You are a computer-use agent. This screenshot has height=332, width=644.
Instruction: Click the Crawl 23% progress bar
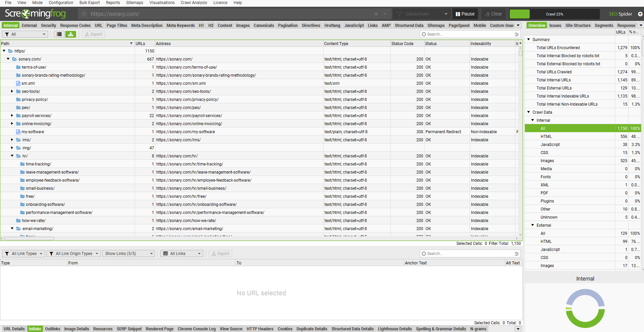click(554, 14)
